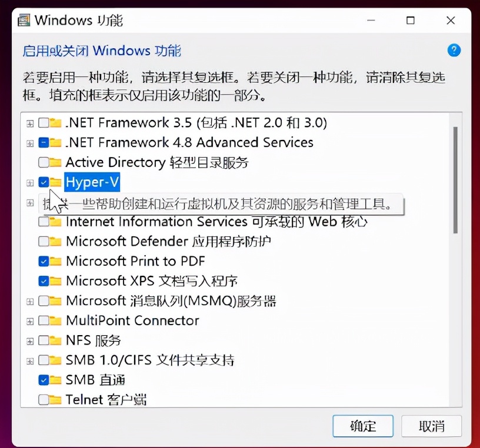The width and height of the screenshot is (480, 448).
Task: Expand .NET Framework 4.8 Advanced Services
Action: coord(30,142)
